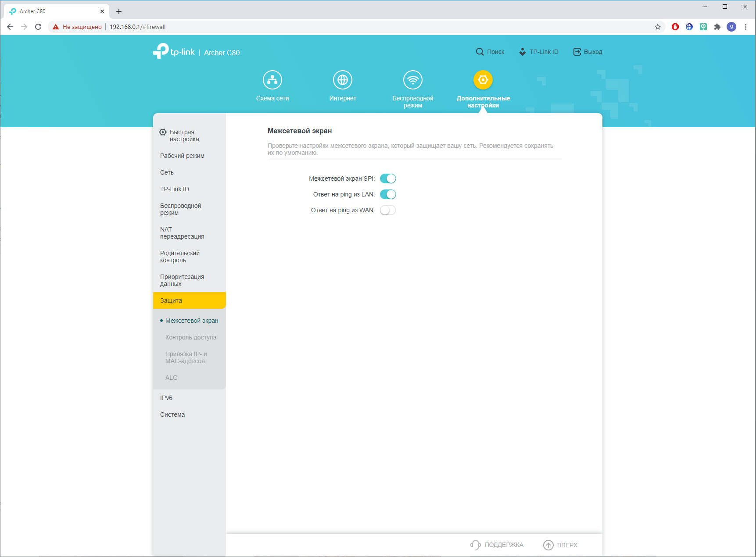Click the Internet (Интернет) globe icon
Image resolution: width=756 pixels, height=557 pixels.
tap(342, 80)
